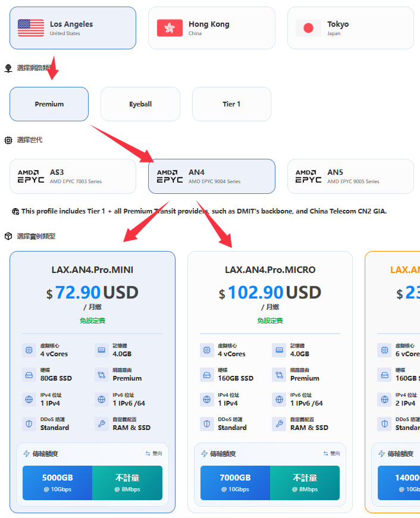Image resolution: width=420 pixels, height=518 pixels.
Task: Click IPv4 globe icon in MICRO card
Action: click(x=207, y=400)
